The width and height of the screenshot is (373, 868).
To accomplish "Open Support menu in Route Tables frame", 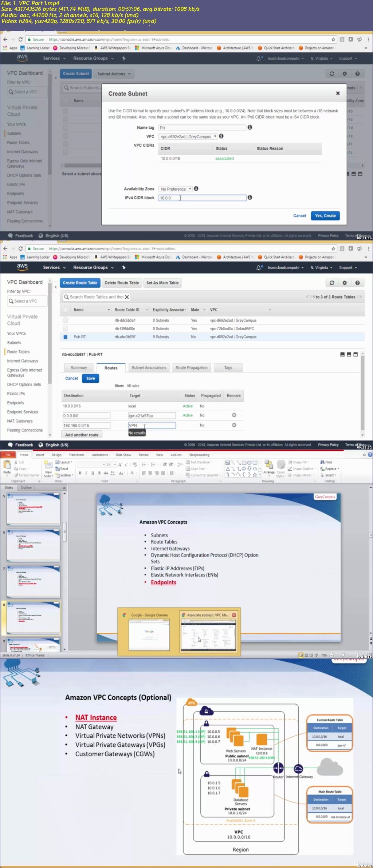I will pyautogui.click(x=348, y=267).
